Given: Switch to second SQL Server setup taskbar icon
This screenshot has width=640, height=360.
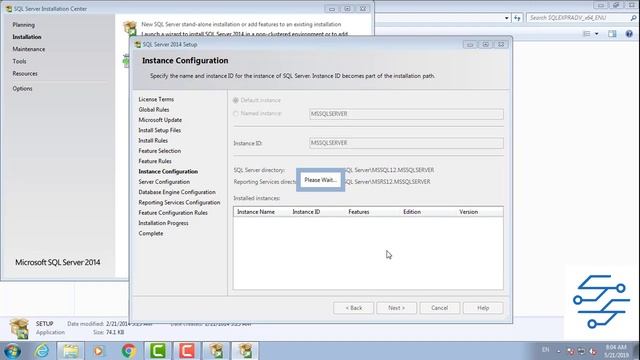Looking at the screenshot, I should click(x=245, y=351).
